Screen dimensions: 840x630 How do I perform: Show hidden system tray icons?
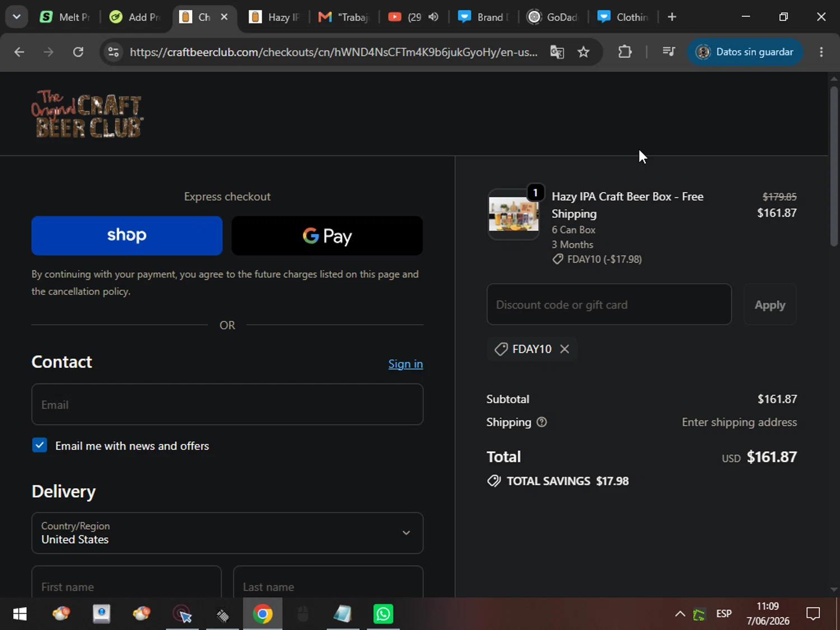[x=680, y=614]
